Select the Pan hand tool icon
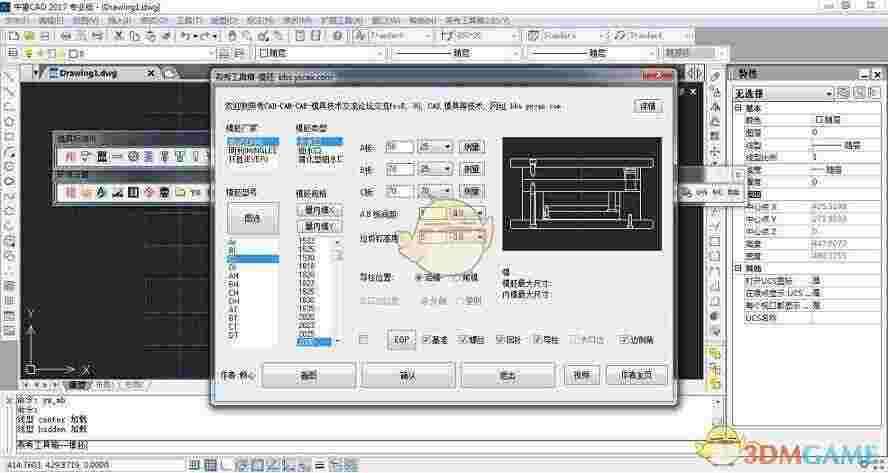The width and height of the screenshot is (888, 473). (232, 36)
